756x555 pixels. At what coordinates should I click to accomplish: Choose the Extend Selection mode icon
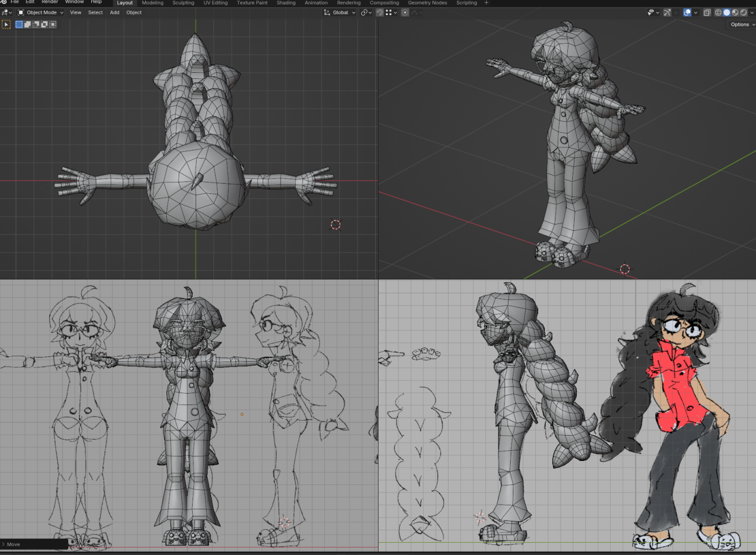pyautogui.click(x=27, y=25)
